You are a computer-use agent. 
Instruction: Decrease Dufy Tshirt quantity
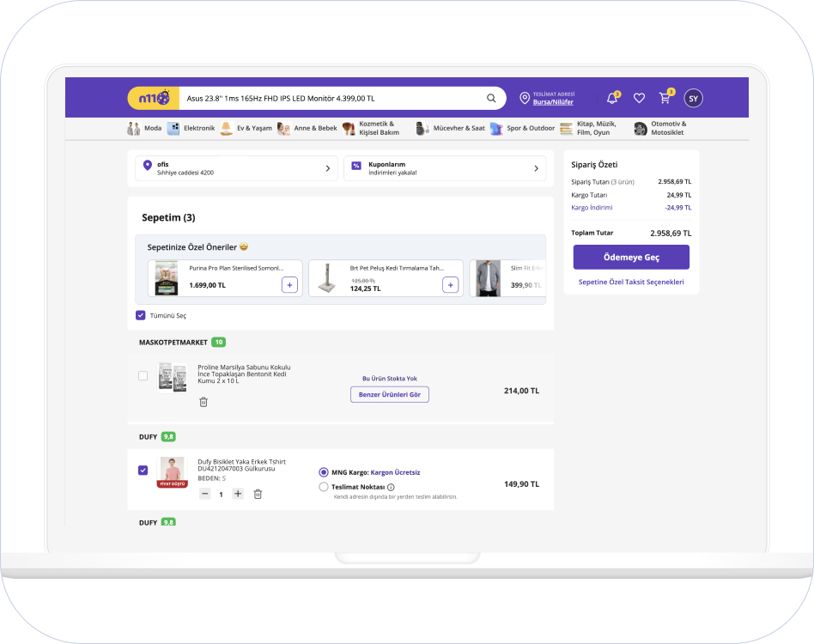[x=205, y=494]
